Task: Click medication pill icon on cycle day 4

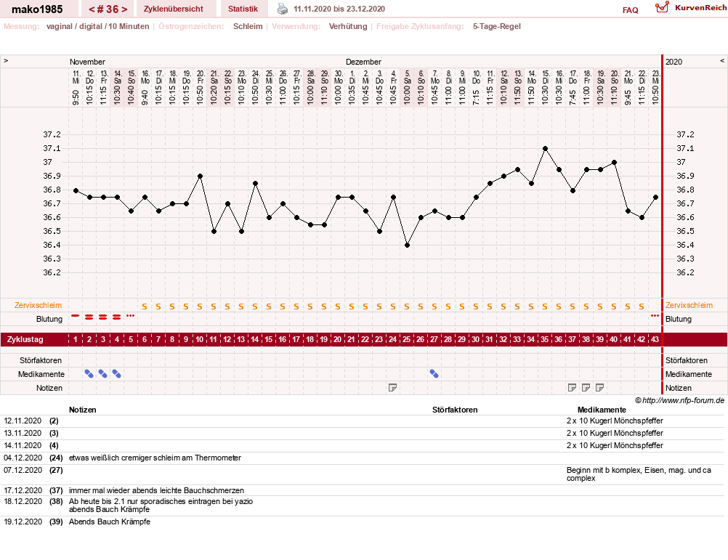Action: 116,374
